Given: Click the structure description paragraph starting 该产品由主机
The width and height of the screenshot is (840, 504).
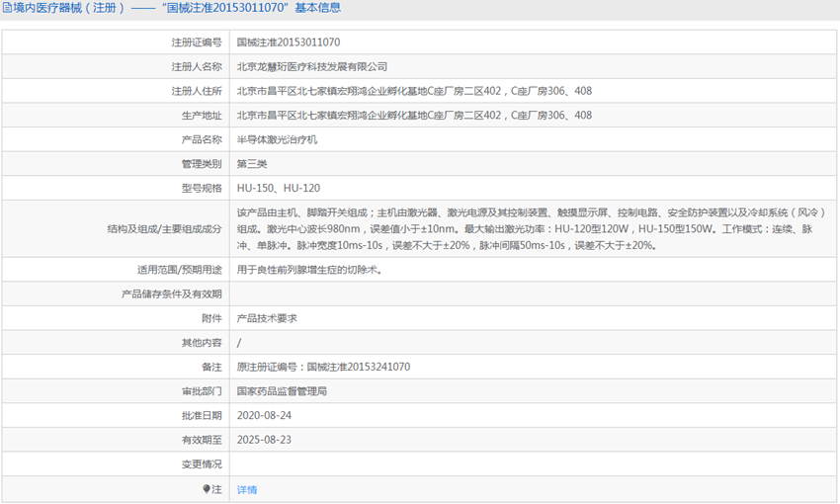Looking at the screenshot, I should click(x=531, y=228).
